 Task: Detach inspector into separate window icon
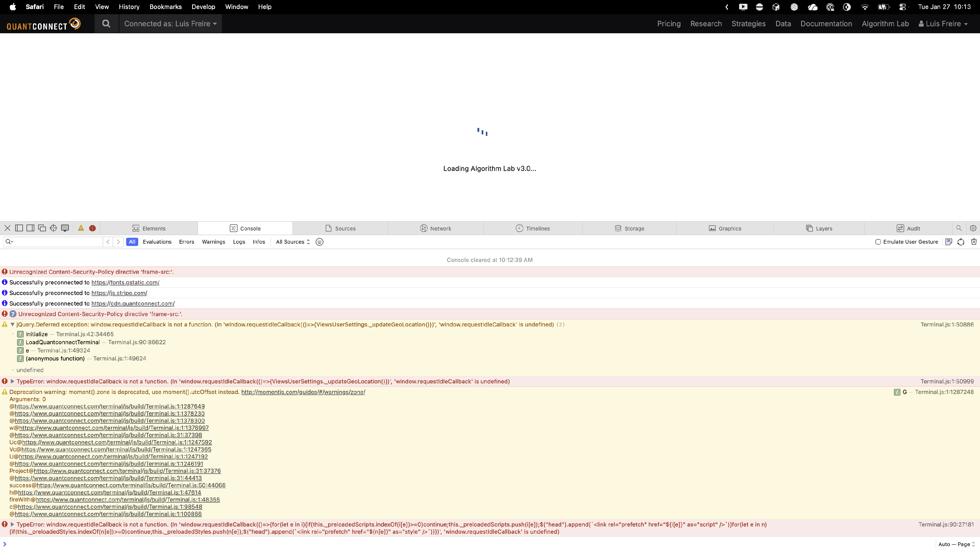(42, 228)
